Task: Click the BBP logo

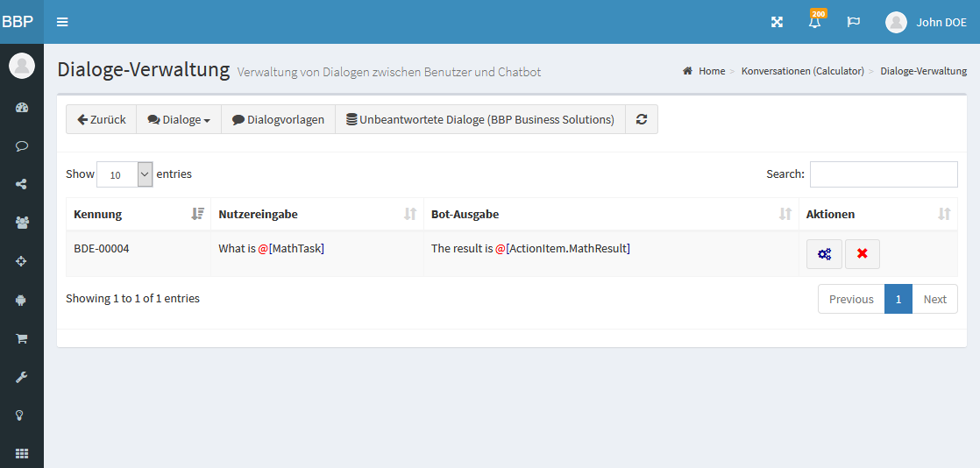Action: tap(18, 22)
